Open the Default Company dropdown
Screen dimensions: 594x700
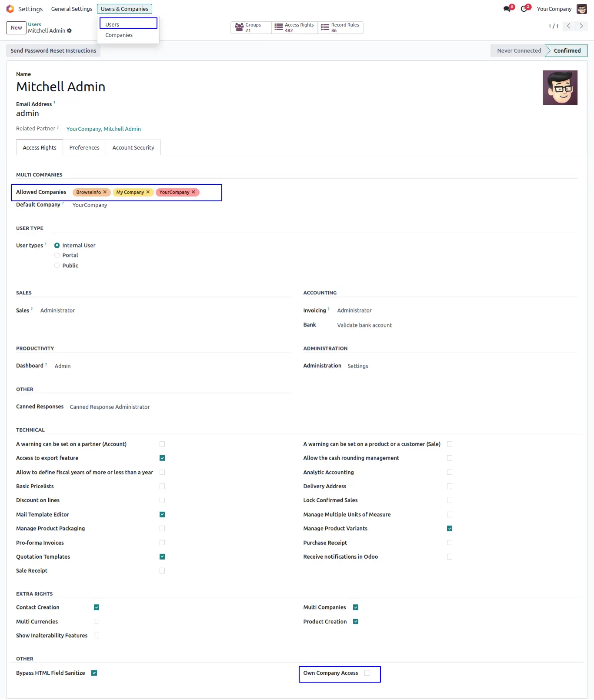(x=90, y=205)
